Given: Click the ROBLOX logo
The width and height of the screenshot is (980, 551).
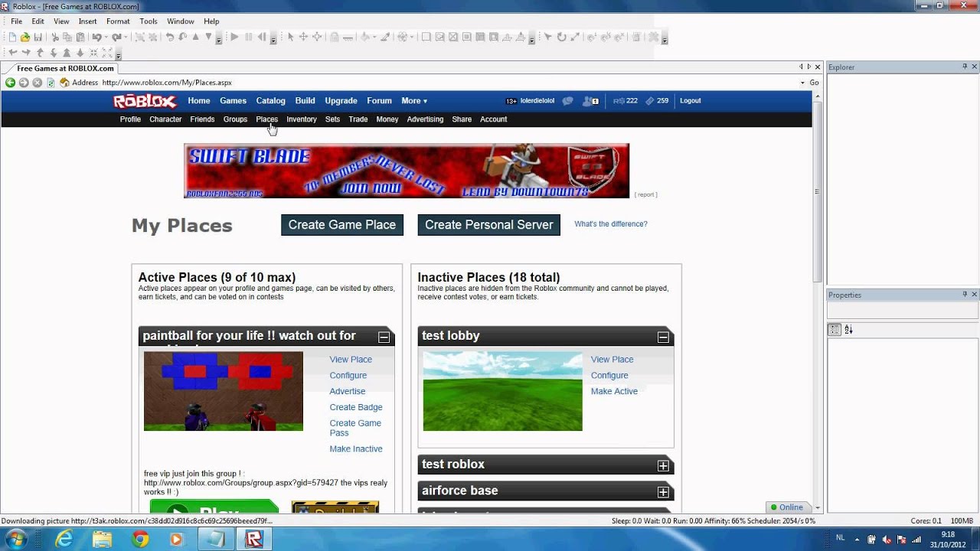Looking at the screenshot, I should click(x=145, y=101).
